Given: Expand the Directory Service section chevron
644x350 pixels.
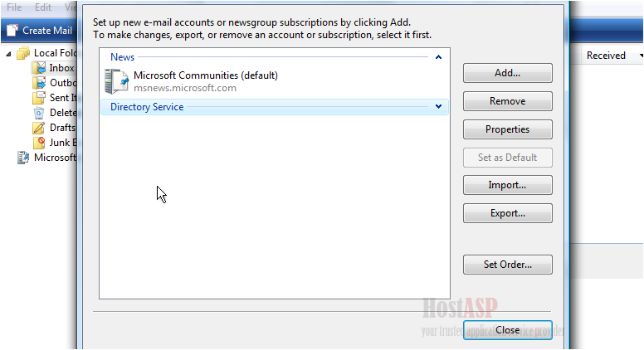Looking at the screenshot, I should [x=438, y=107].
